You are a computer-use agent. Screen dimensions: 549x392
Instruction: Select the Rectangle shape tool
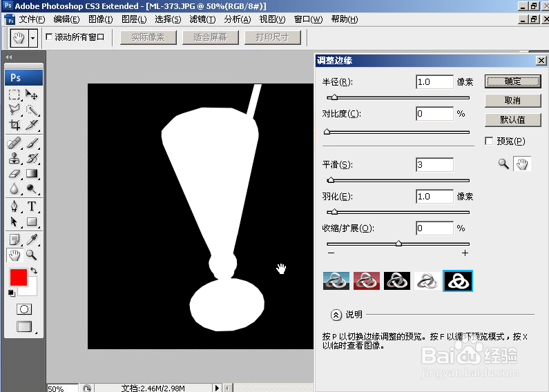(32, 222)
